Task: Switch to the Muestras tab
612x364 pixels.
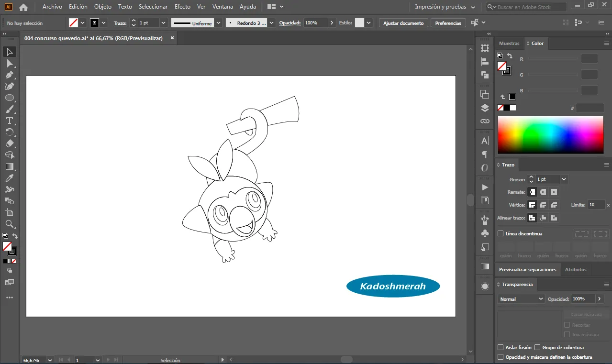Action: (x=509, y=43)
